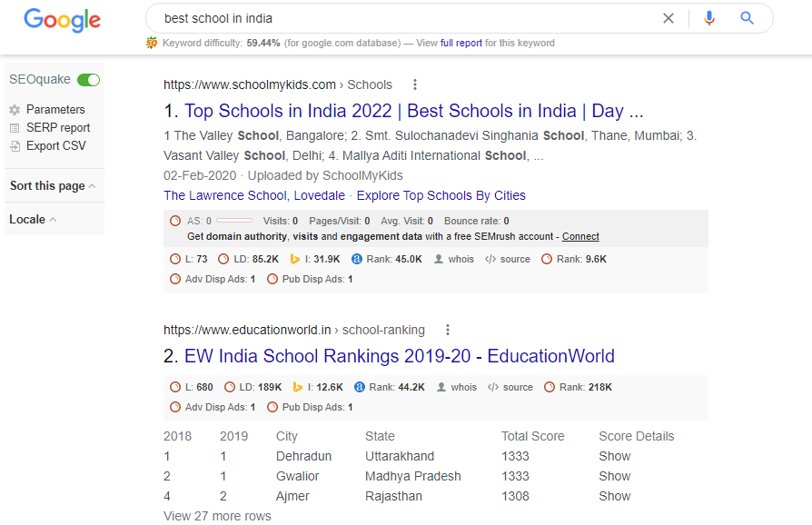Click into the search query field
812x525 pixels.
(x=404, y=19)
